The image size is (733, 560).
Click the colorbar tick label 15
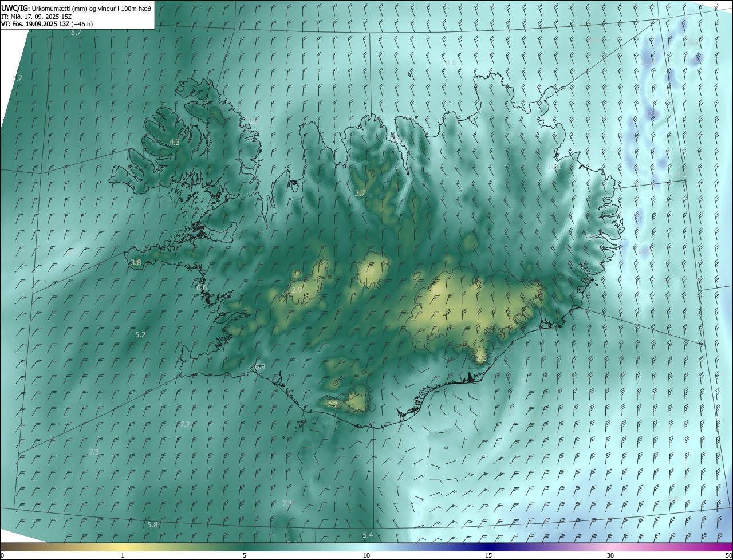[x=488, y=555]
